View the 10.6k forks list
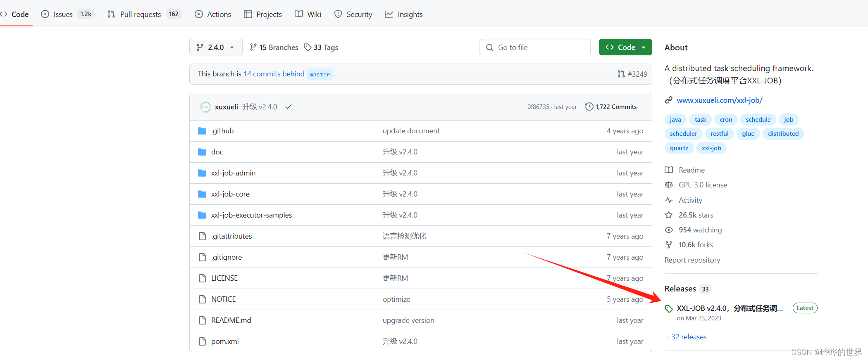868x360 pixels. (689, 245)
